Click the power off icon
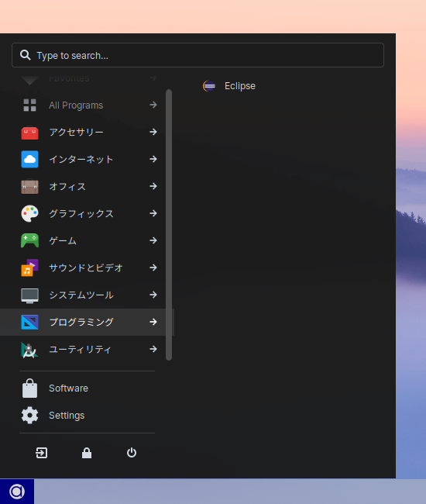Screen dimensions: 426x504 132,453
